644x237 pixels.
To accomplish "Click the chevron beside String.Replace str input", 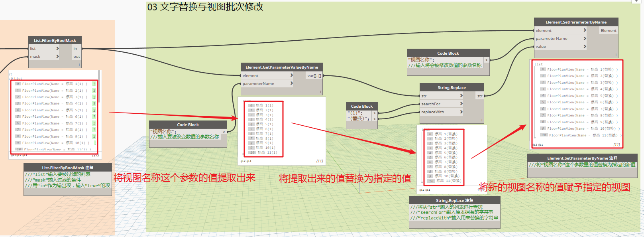I will coord(461,96).
